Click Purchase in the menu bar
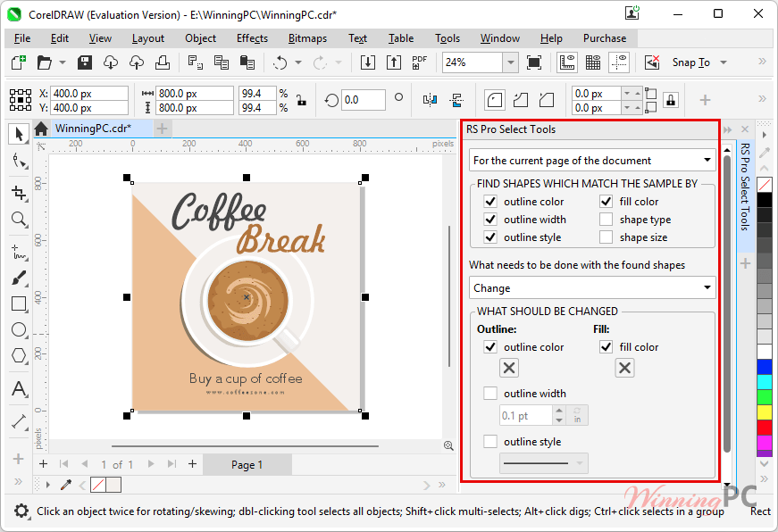The width and height of the screenshot is (778, 532). pyautogui.click(x=605, y=38)
